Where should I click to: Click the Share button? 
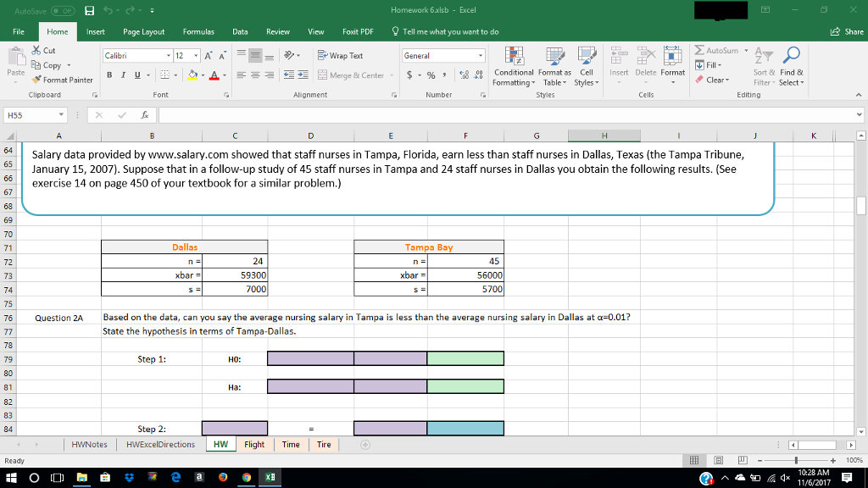click(846, 31)
